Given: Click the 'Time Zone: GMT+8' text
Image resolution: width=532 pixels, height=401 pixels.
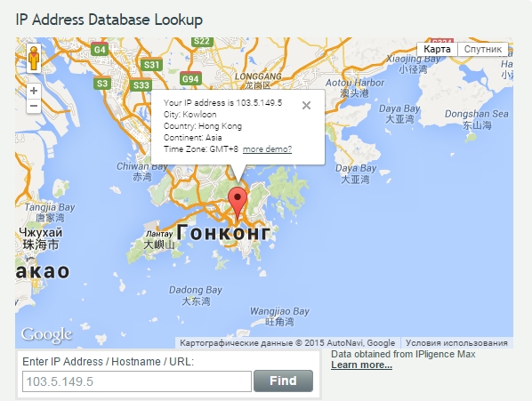Looking at the screenshot, I should pos(201,149).
